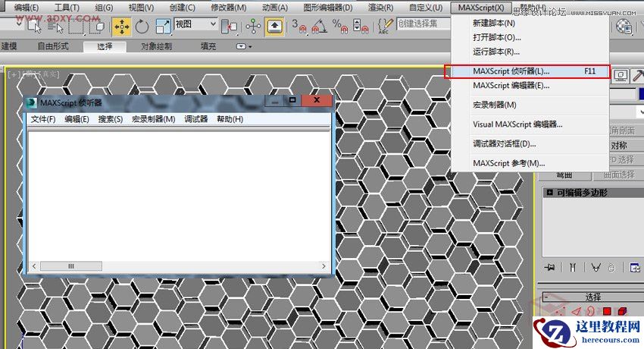The height and width of the screenshot is (349, 644).
Task: Toggle keyboard shortcut override button
Action: pyautogui.click(x=274, y=27)
